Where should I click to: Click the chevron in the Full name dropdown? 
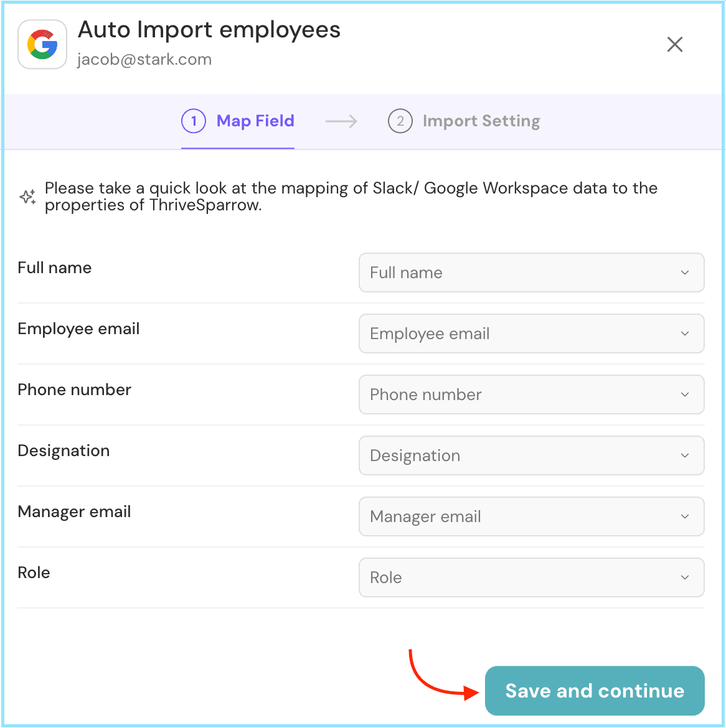685,273
